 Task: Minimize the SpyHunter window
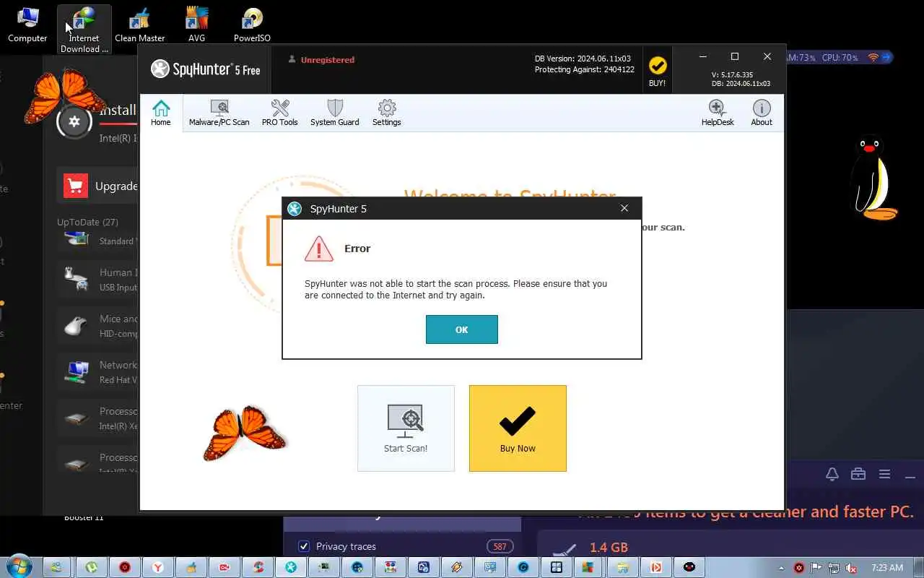(x=702, y=56)
